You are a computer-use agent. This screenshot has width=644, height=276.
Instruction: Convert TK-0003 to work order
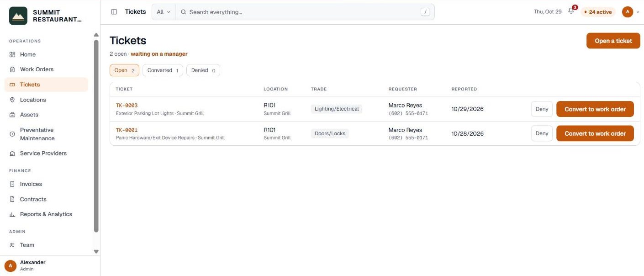tap(595, 109)
